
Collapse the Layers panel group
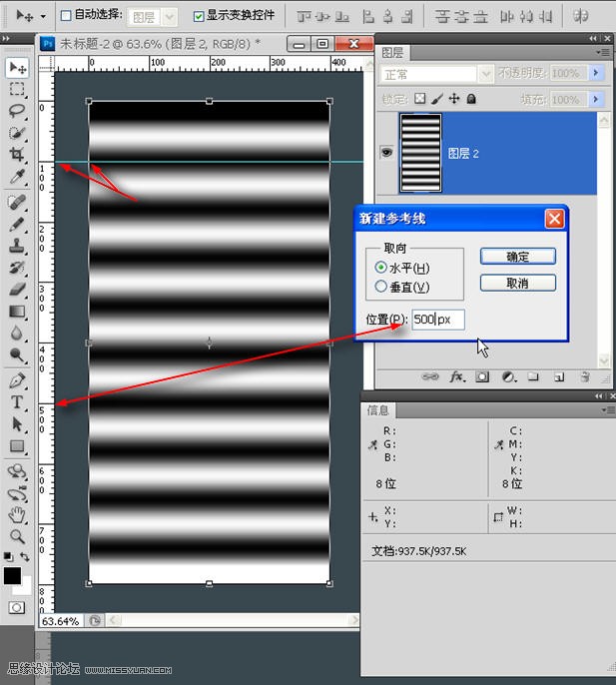[x=592, y=38]
